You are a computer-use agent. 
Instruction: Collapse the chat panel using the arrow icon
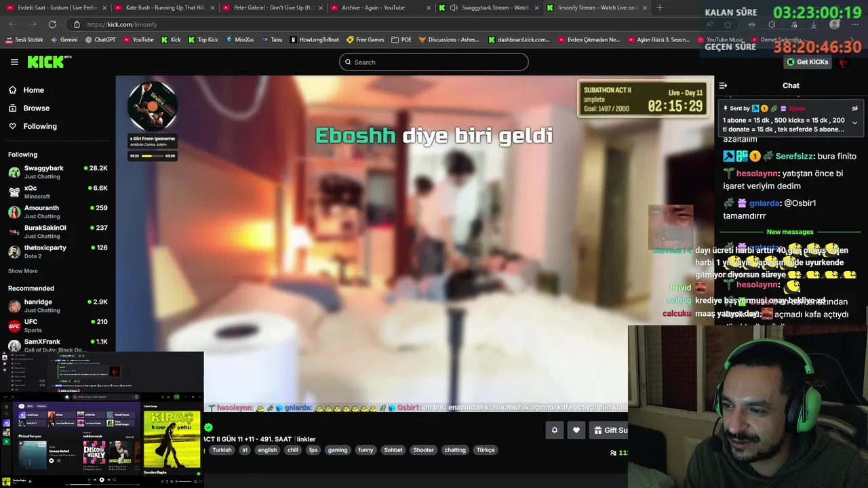(x=723, y=85)
